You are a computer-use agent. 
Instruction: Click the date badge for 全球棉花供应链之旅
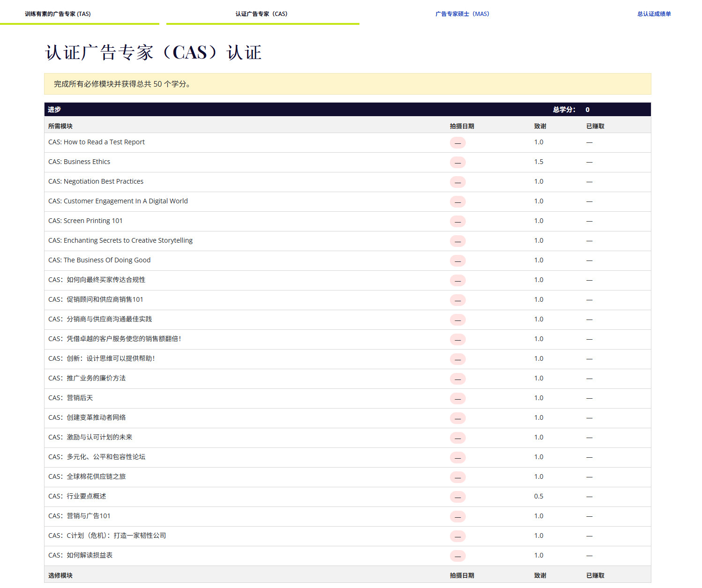pyautogui.click(x=457, y=477)
